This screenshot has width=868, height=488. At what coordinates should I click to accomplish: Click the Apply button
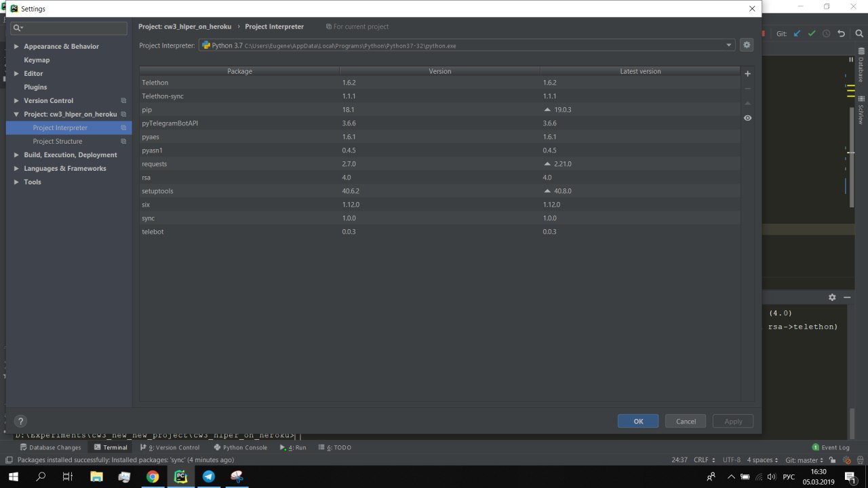733,421
